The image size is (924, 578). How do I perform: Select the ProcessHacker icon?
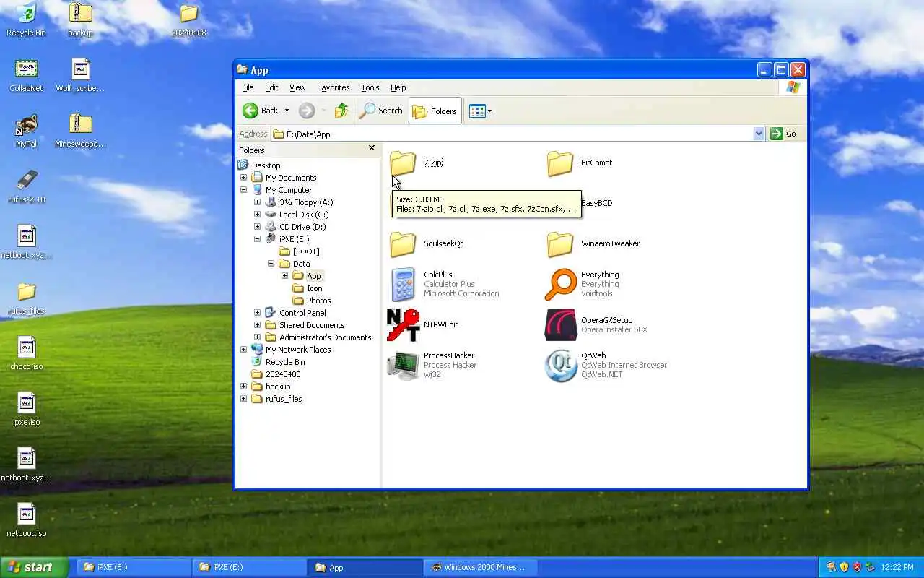[403, 365]
